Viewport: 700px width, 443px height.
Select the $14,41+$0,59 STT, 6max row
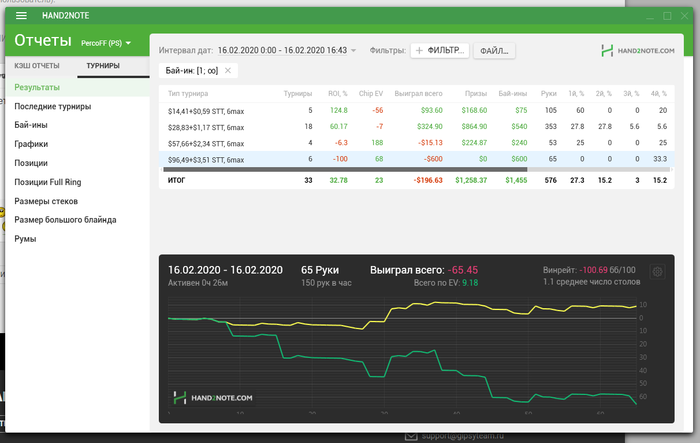pos(417,111)
